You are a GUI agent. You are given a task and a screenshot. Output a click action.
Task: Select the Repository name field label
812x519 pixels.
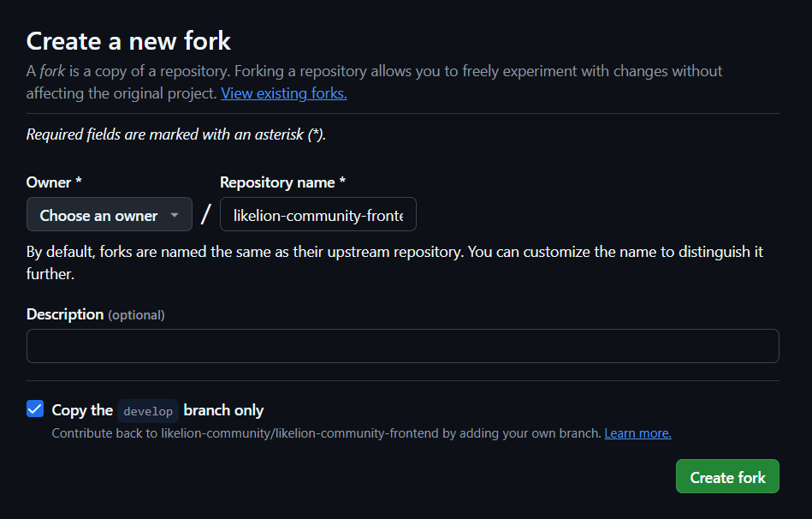[282, 182]
